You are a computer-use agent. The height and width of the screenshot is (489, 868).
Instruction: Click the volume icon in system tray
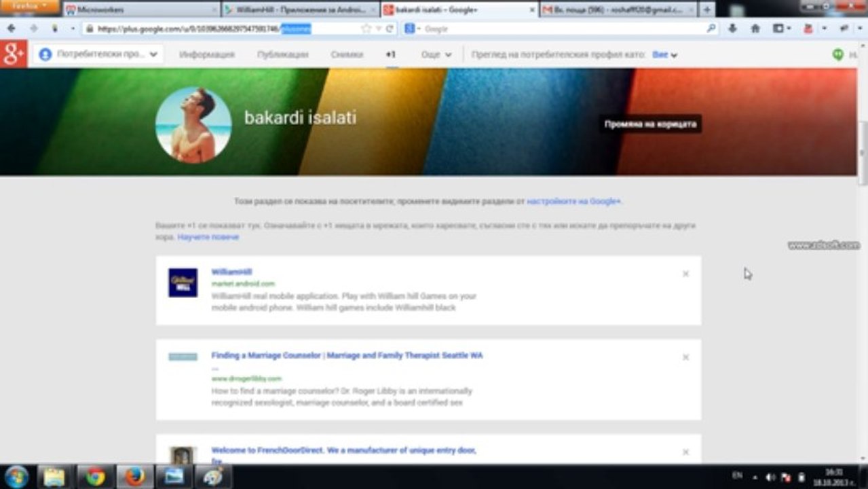[x=771, y=477]
